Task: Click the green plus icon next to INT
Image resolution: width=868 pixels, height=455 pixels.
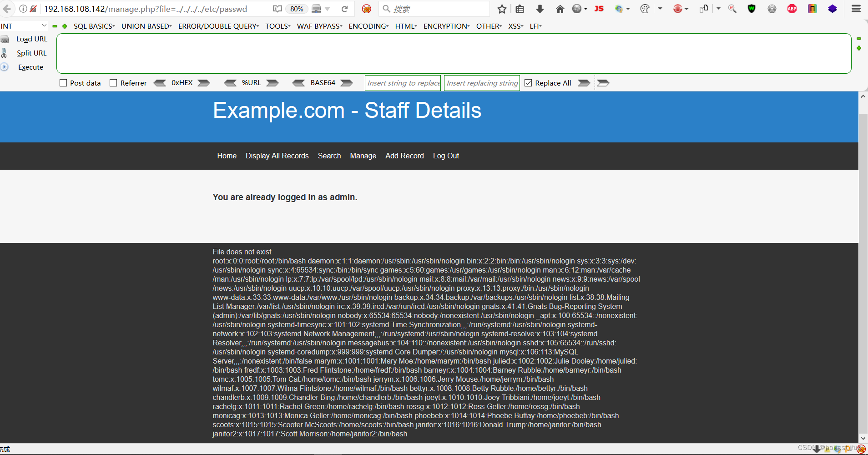Action: pos(65,26)
